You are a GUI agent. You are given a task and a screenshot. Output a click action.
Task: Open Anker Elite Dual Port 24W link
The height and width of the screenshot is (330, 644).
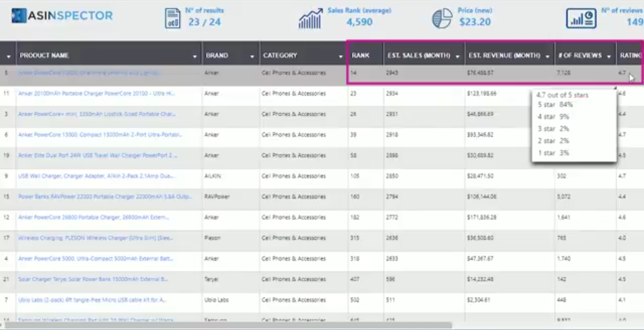pos(98,155)
